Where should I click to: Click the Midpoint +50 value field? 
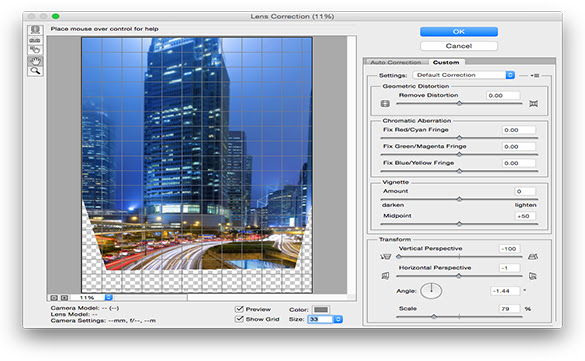point(525,216)
